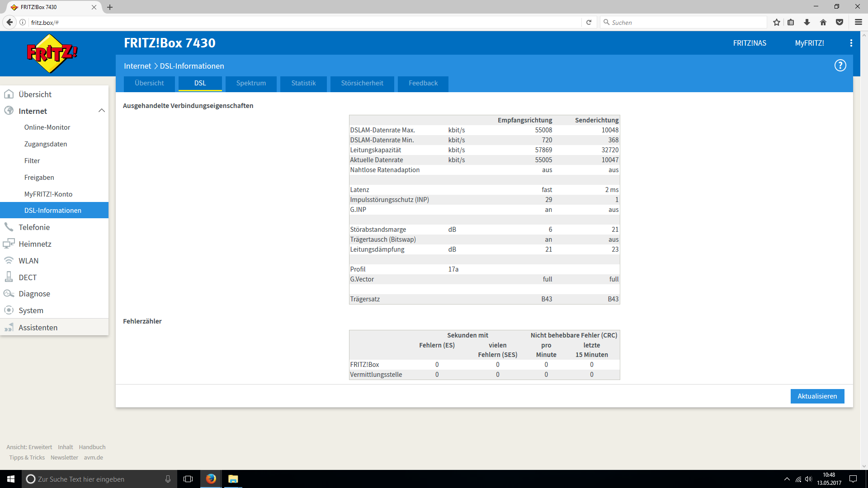Image resolution: width=868 pixels, height=488 pixels.
Task: Click the page vertical scrollbar
Action: [864, 251]
